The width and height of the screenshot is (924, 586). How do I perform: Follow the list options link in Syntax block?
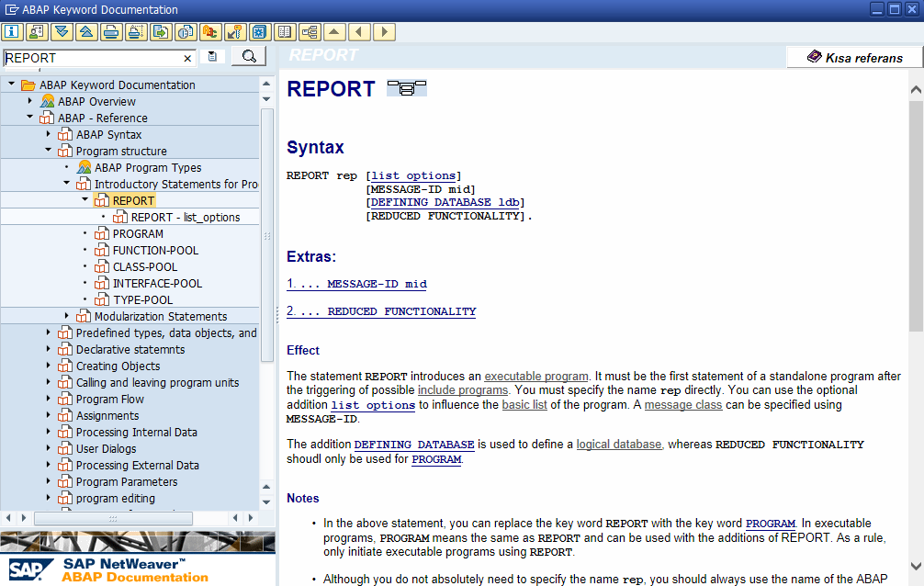(413, 175)
